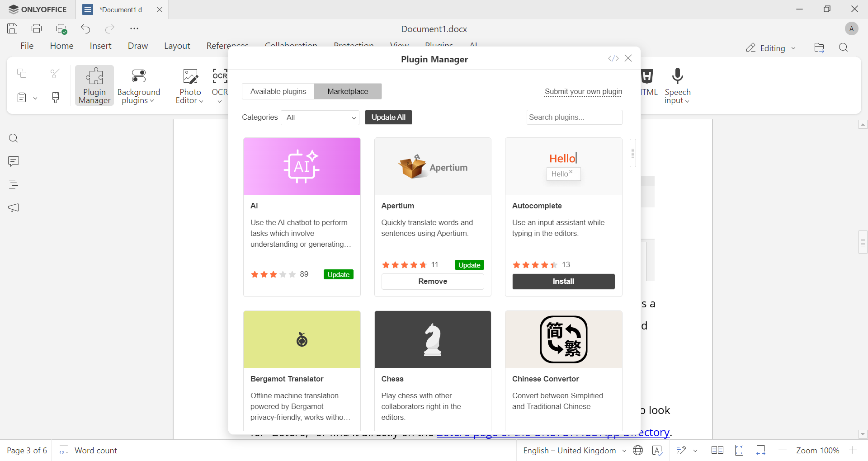Viewport: 868px width, 461px height.
Task: Open the Background plugins list
Action: [x=138, y=85]
